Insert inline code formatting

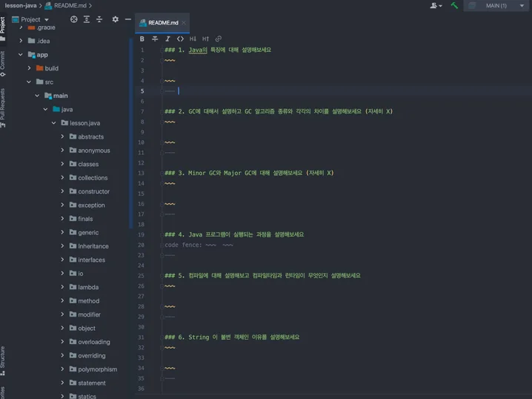pos(180,39)
